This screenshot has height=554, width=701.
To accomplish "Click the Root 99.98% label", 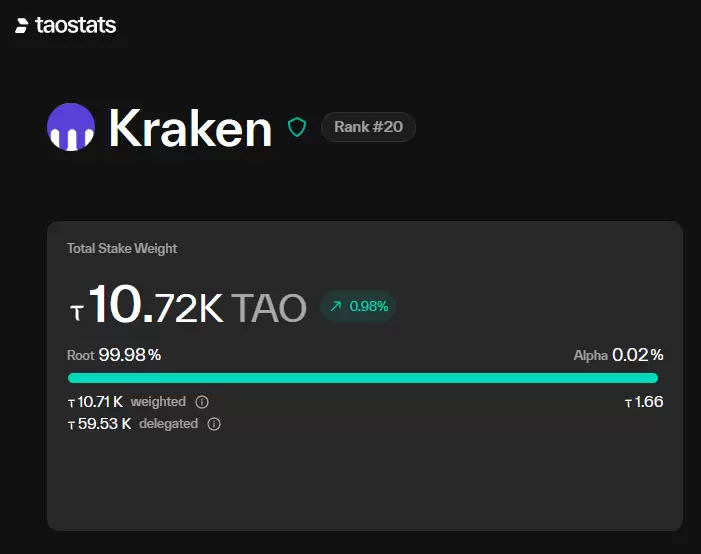I will pos(114,355).
